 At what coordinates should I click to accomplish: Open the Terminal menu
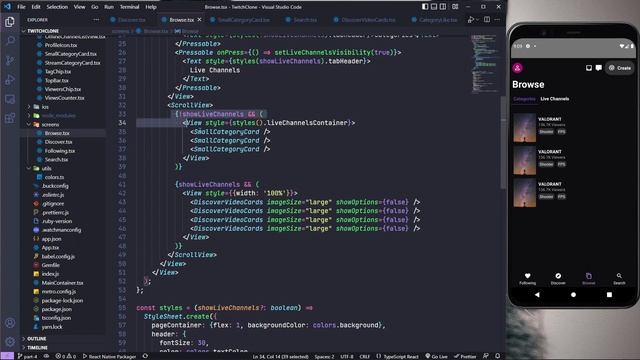coord(129,7)
